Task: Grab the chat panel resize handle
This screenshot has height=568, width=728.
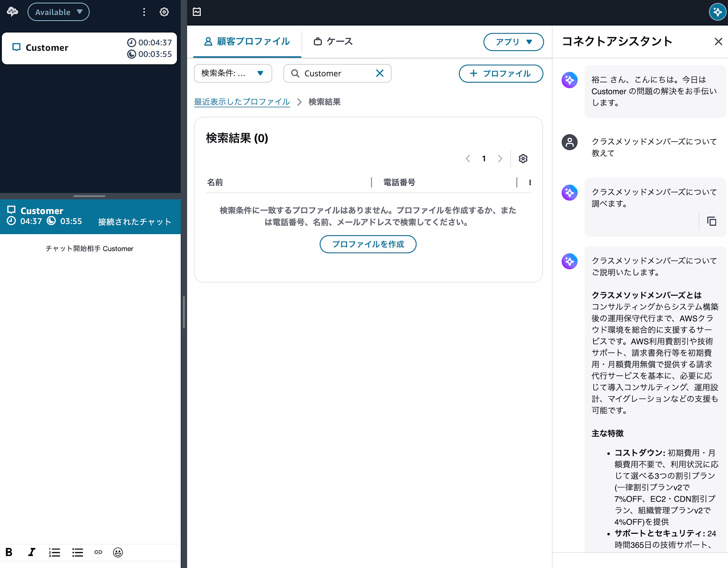Action: (89, 196)
